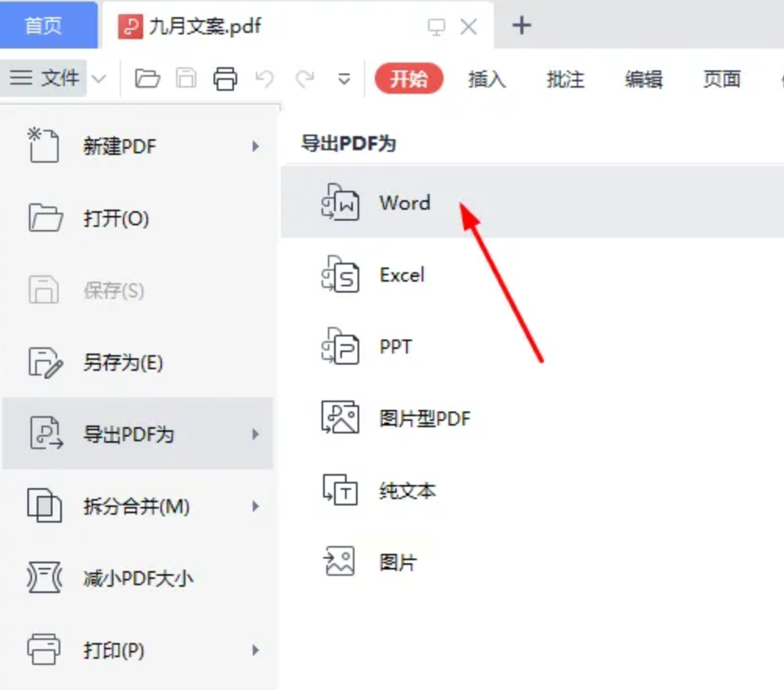Choose 新建PDF menu entry

coord(138,146)
